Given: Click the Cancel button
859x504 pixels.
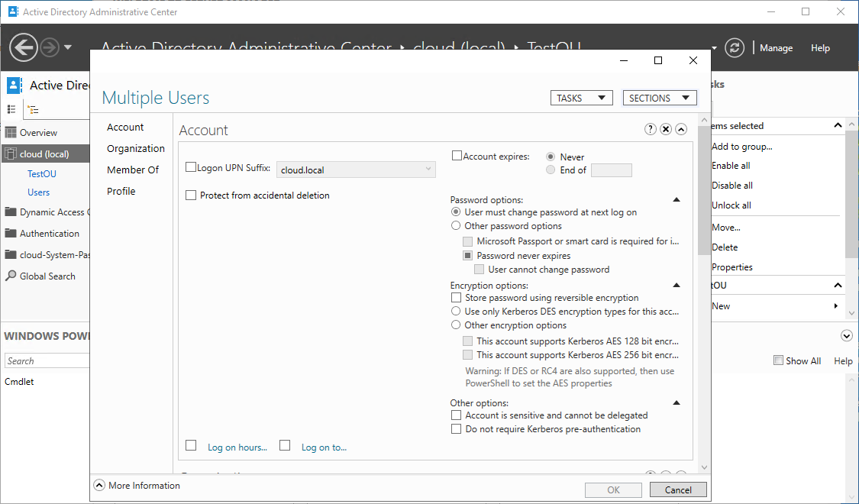Looking at the screenshot, I should coord(678,489).
